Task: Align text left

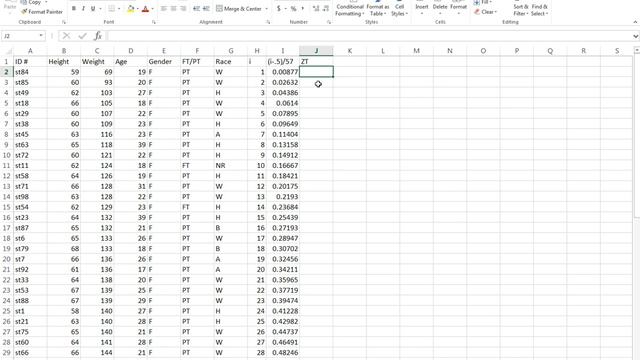Action: pyautogui.click(x=164, y=9)
